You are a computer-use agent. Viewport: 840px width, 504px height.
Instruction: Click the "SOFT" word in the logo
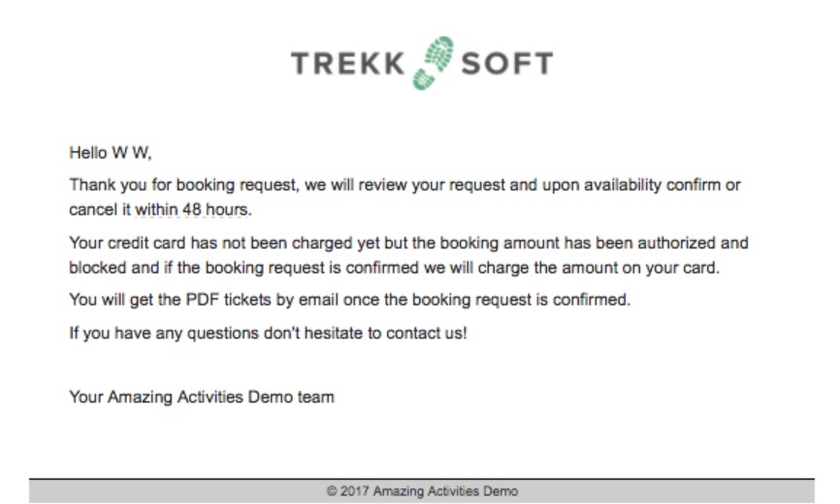click(x=506, y=65)
